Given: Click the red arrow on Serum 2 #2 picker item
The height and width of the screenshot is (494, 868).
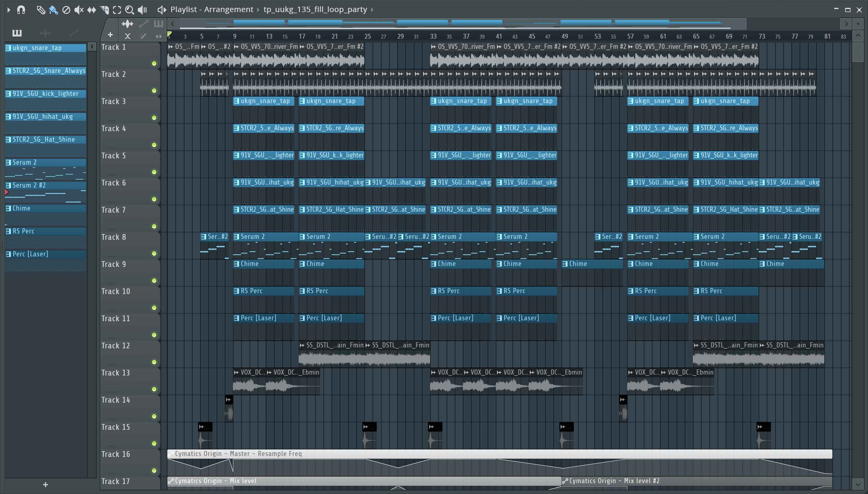Looking at the screenshot, I should pos(6,192).
